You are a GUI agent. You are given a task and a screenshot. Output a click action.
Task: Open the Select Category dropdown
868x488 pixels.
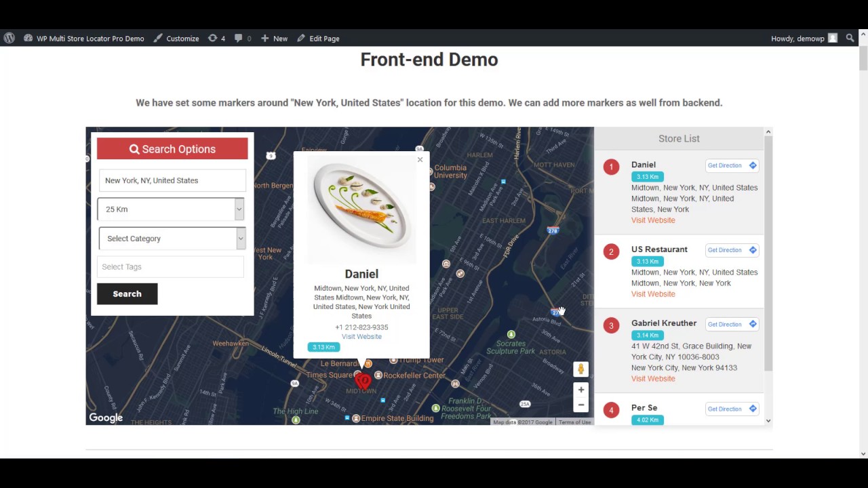pyautogui.click(x=172, y=239)
